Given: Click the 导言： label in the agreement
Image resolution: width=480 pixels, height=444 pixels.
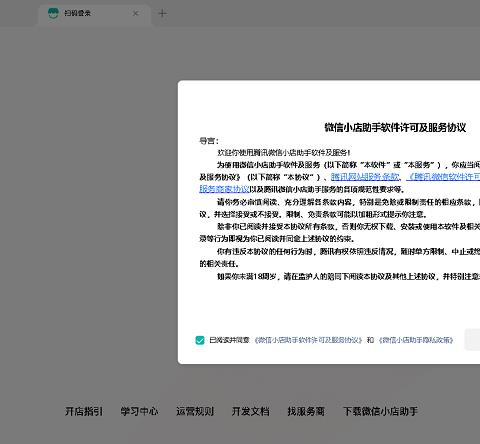Looking at the screenshot, I should [209, 141].
